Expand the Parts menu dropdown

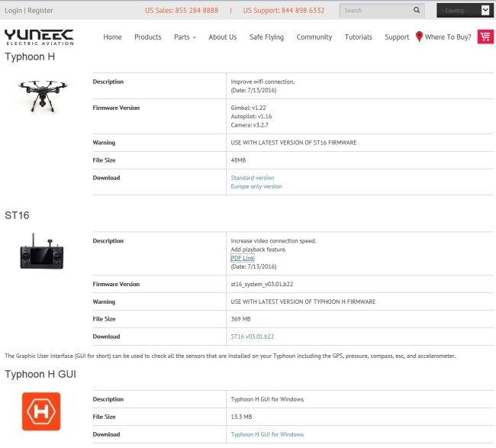[185, 37]
